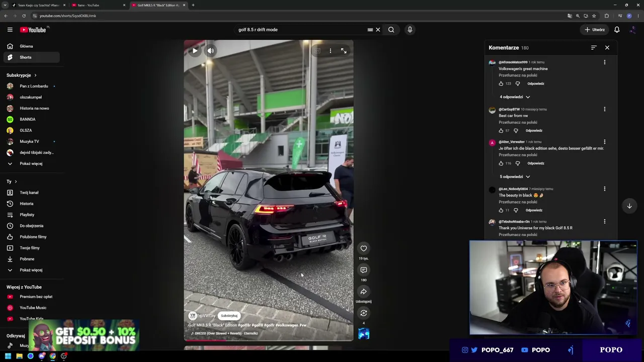Open Pan z Lombardu subscription
644x362 pixels.
[x=32, y=86]
